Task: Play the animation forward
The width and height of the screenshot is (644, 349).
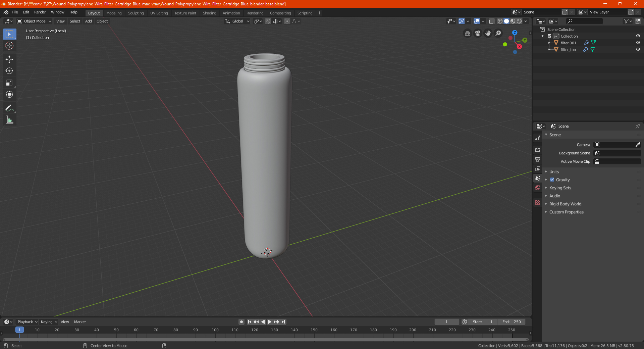Action: tap(270, 322)
